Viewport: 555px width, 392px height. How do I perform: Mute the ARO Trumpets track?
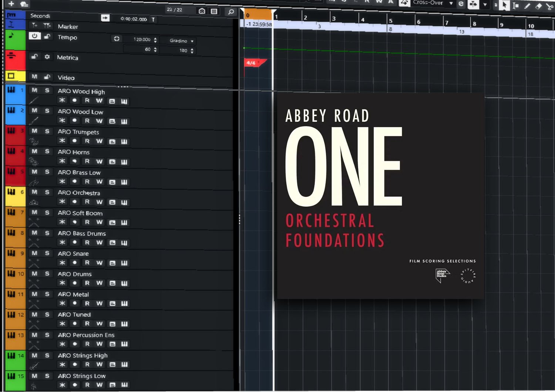click(x=34, y=131)
